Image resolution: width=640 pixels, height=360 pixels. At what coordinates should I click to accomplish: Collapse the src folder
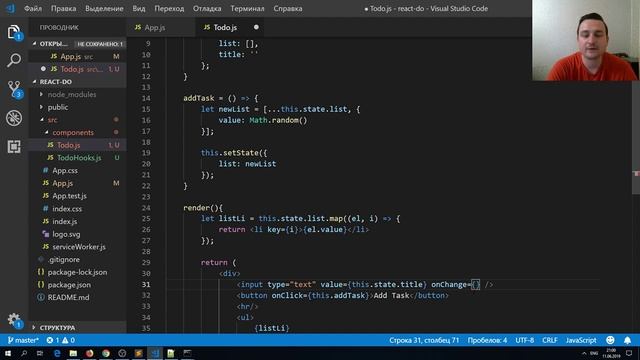pyautogui.click(x=52, y=120)
